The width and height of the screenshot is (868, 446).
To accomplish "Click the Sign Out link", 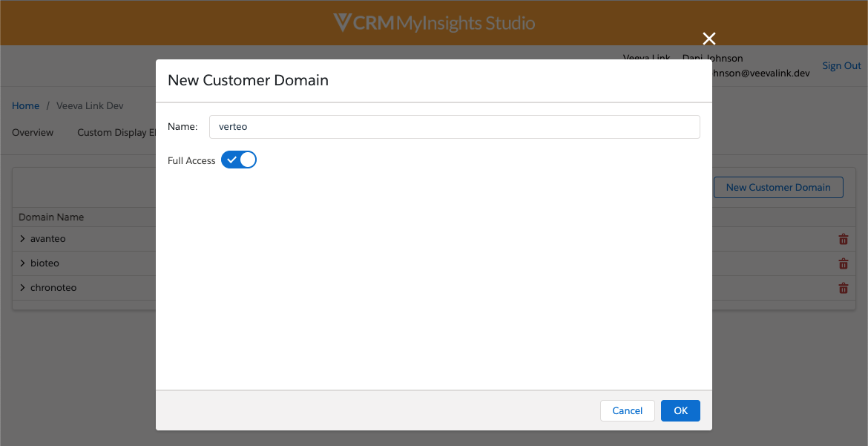I will pyautogui.click(x=841, y=66).
